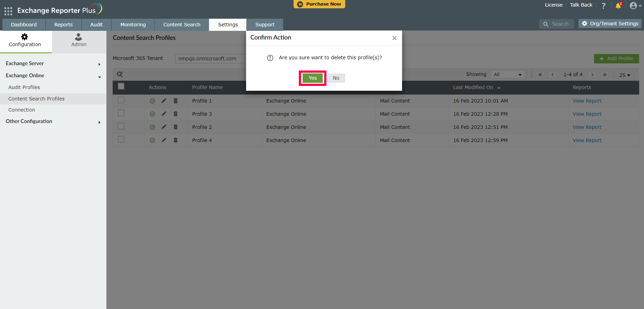
Task: Expand the Other Configuration menu
Action: (x=53, y=121)
